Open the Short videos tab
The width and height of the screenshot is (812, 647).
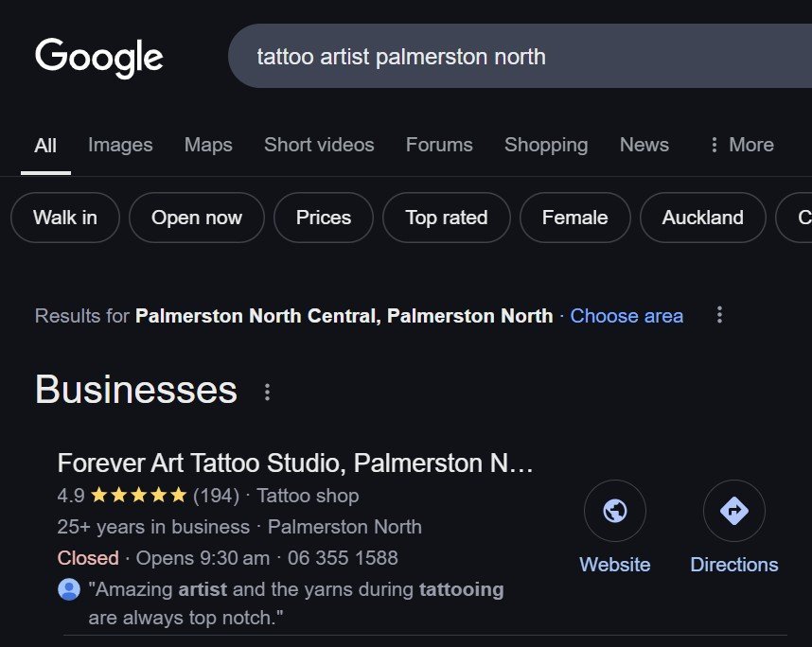(319, 145)
